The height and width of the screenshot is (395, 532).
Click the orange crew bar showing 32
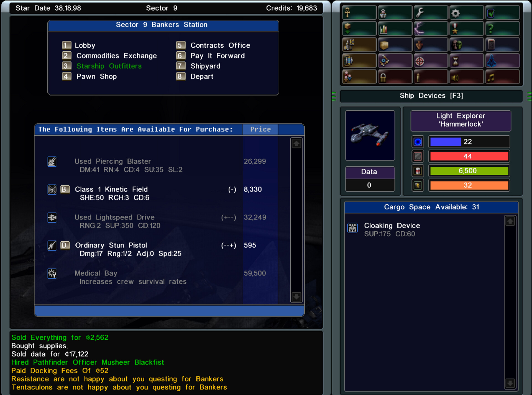point(469,185)
